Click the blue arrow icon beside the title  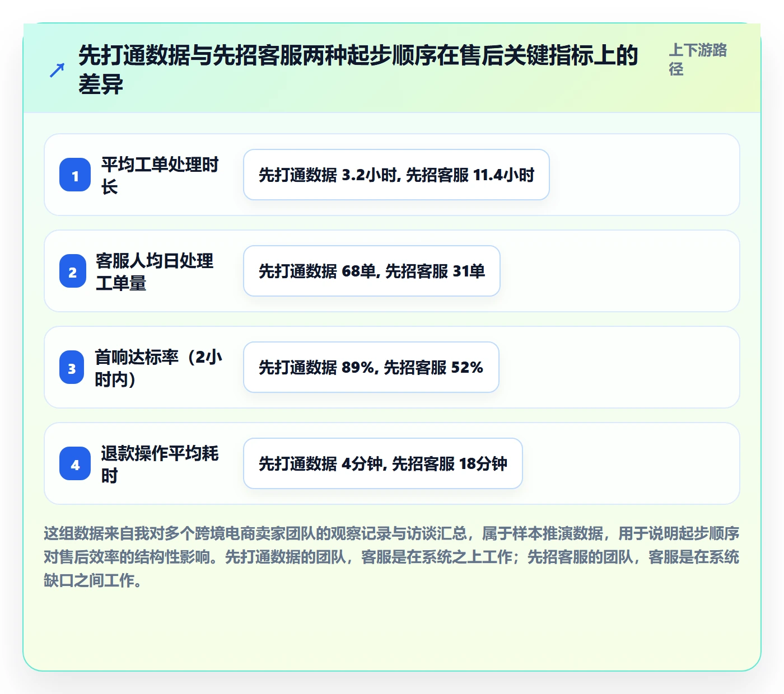[57, 71]
